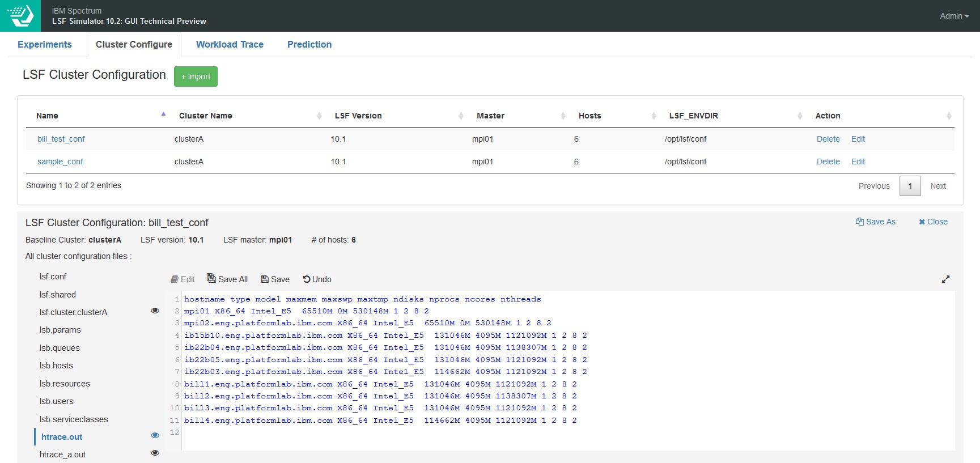
Task: Select lsf.cluster.clusterA file
Action: (73, 312)
